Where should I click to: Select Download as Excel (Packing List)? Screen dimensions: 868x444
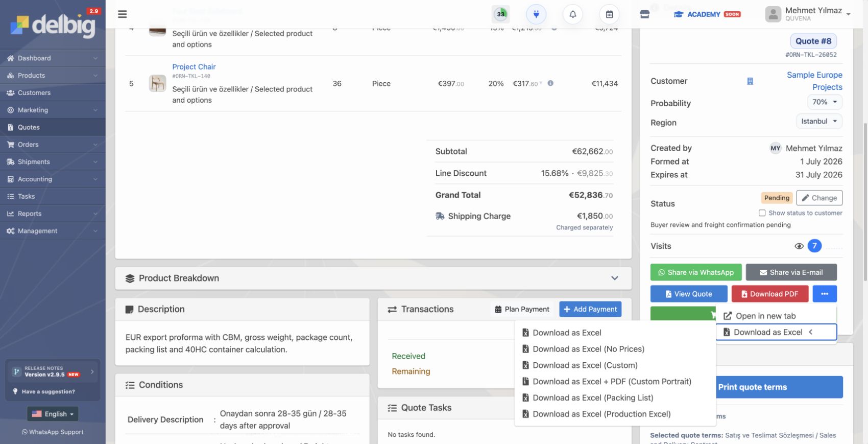[614, 398]
